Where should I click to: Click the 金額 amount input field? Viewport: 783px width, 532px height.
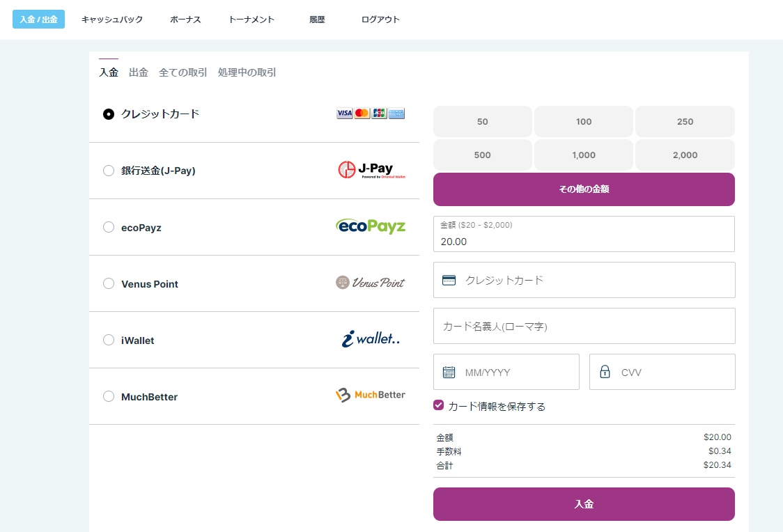click(x=584, y=241)
